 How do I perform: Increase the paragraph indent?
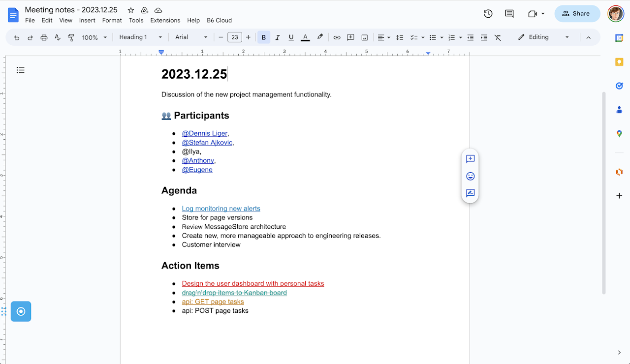484,37
